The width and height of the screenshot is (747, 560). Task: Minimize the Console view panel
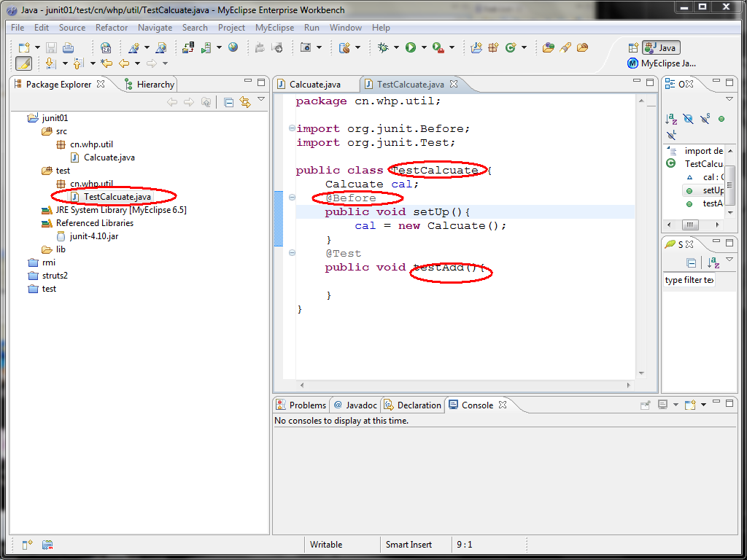pyautogui.click(x=716, y=402)
